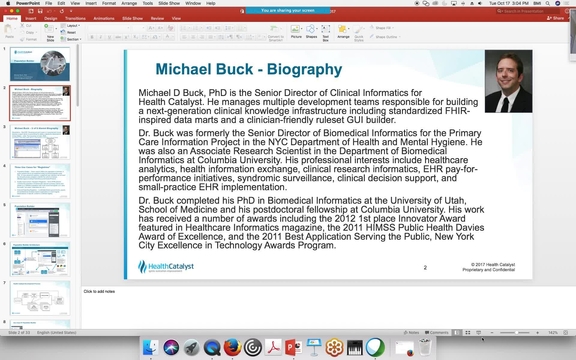This screenshot has width=576, height=360.
Task: Click the Reset slide button
Action: click(68, 32)
